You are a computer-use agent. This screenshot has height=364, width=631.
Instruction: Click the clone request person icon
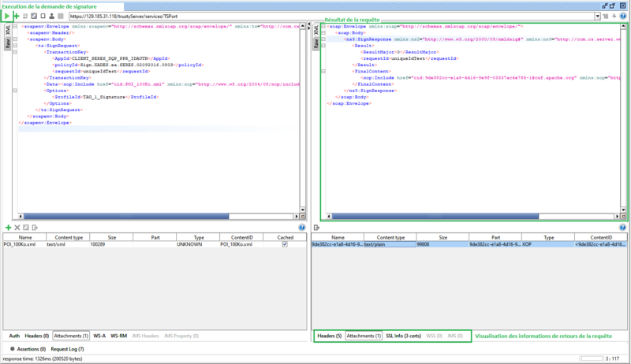point(51,16)
